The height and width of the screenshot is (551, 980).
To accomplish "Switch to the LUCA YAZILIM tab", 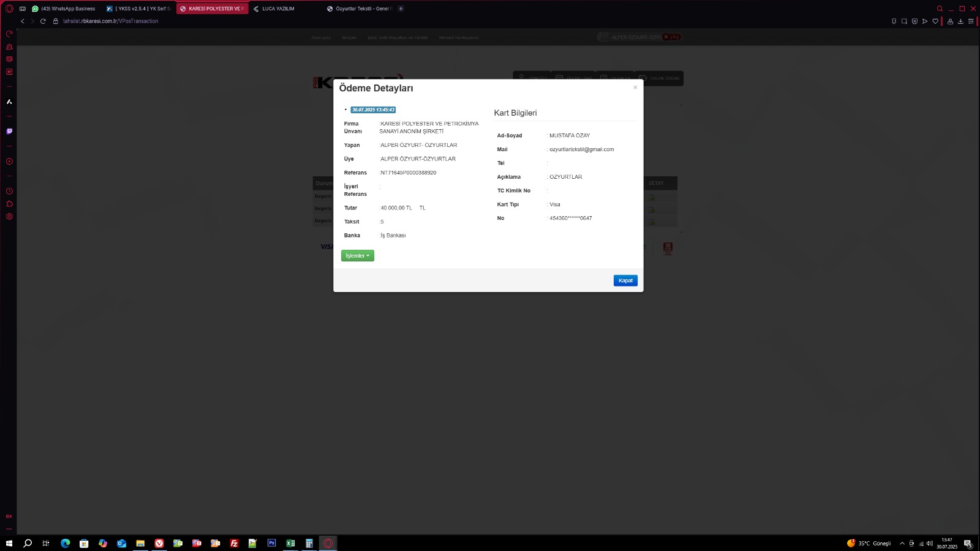I will click(x=277, y=9).
